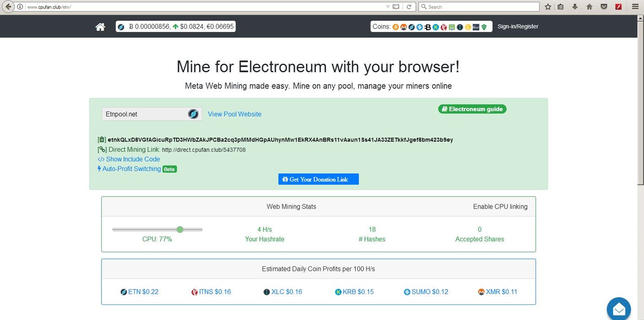The image size is (644, 320).
Task: Open the chat bubble in the bottom corner
Action: pyautogui.click(x=618, y=308)
